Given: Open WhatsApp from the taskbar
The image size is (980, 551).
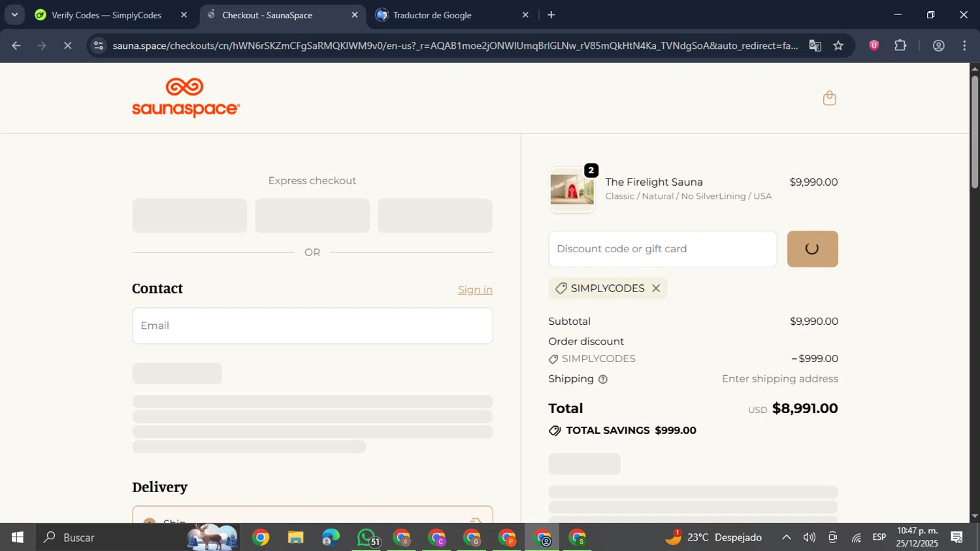Looking at the screenshot, I should click(x=367, y=538).
